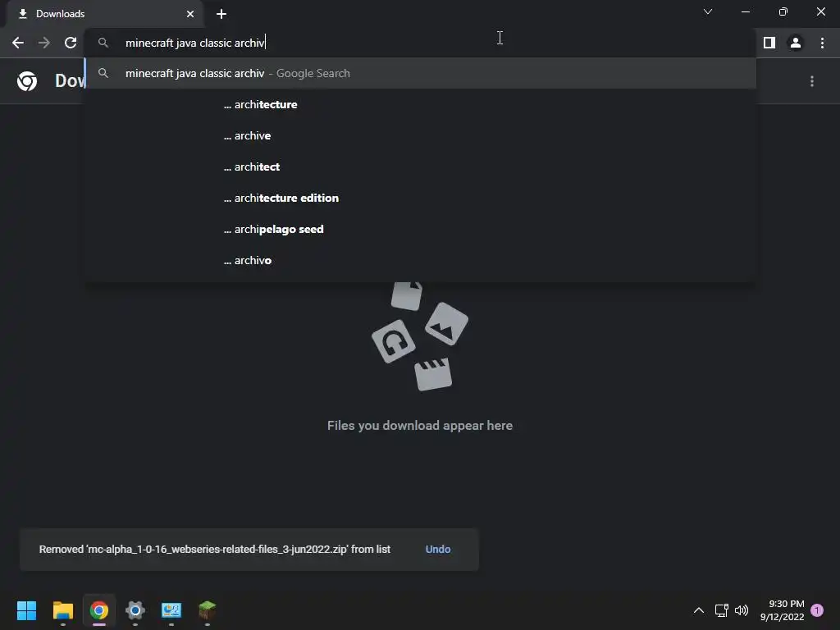This screenshot has height=630, width=840.
Task: Click the Chrome icon in the taskbar
Action: point(99,610)
